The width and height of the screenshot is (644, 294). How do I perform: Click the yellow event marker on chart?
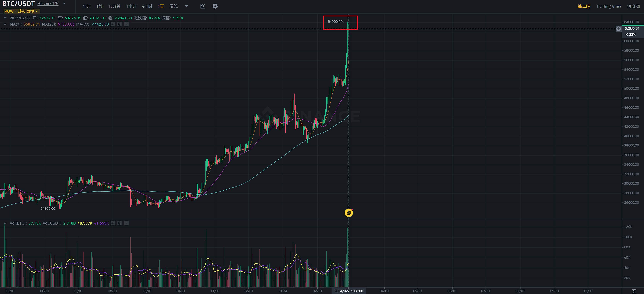pos(348,213)
